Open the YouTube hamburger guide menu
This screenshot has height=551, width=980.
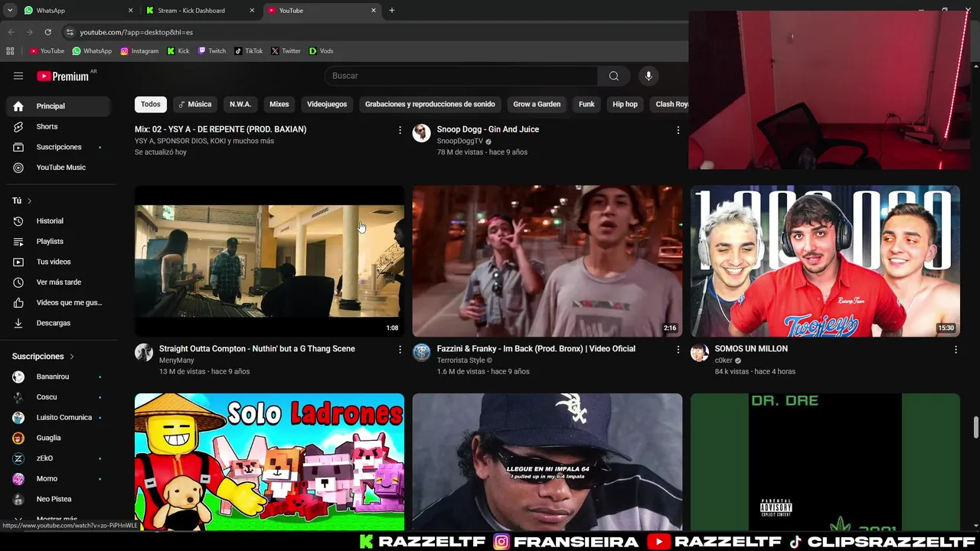point(18,76)
